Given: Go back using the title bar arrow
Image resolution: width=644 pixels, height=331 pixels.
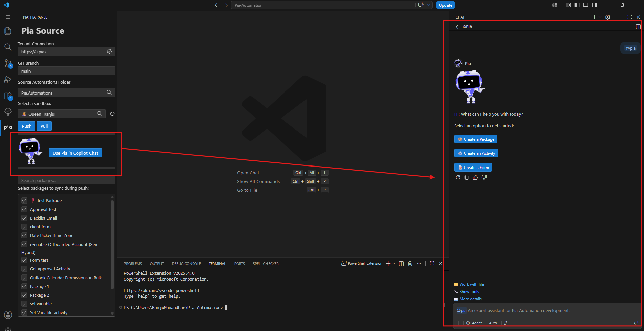Looking at the screenshot, I should 217,5.
